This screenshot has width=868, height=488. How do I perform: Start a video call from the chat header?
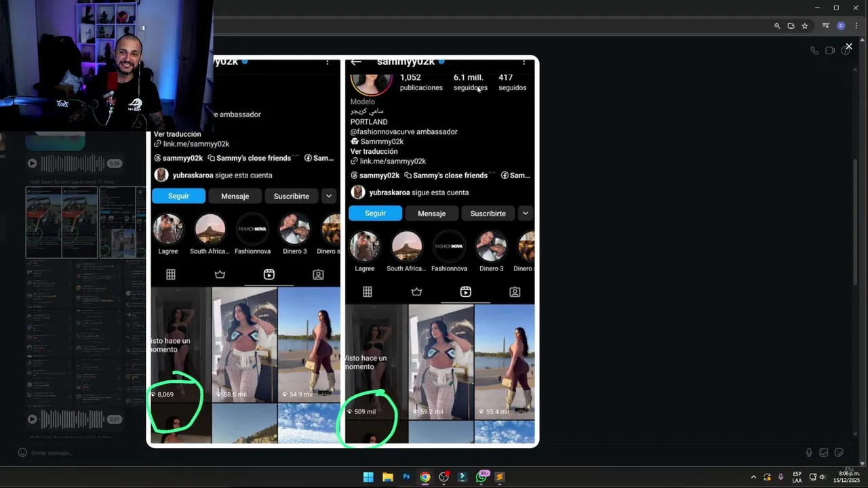[x=830, y=50]
